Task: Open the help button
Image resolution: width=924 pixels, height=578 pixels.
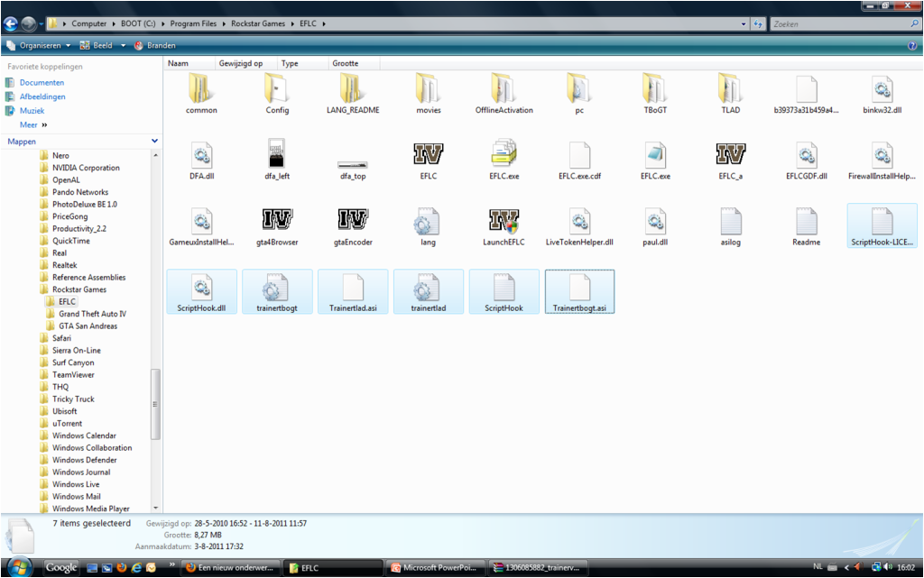Action: [x=912, y=45]
